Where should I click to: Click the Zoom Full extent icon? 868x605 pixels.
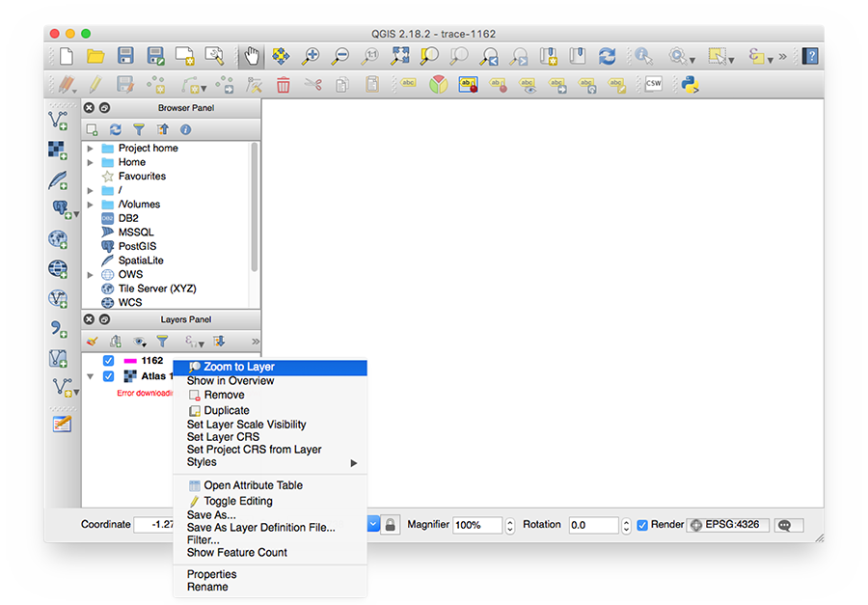pos(400,56)
